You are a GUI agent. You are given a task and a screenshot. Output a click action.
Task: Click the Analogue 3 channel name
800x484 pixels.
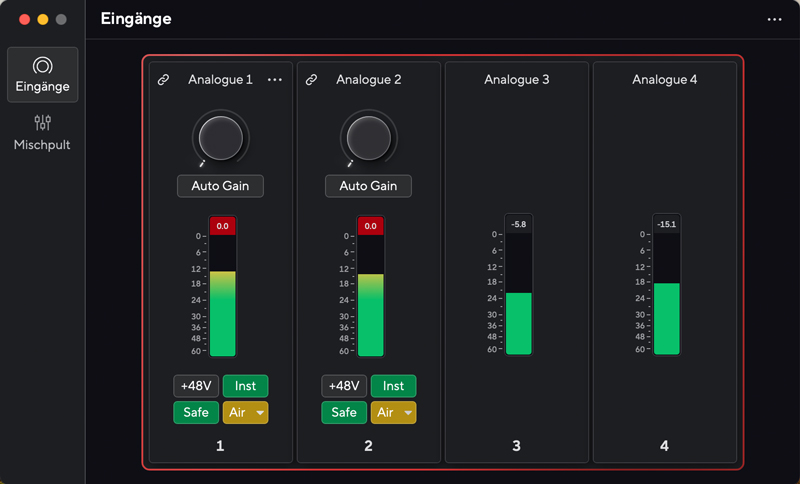coord(516,80)
